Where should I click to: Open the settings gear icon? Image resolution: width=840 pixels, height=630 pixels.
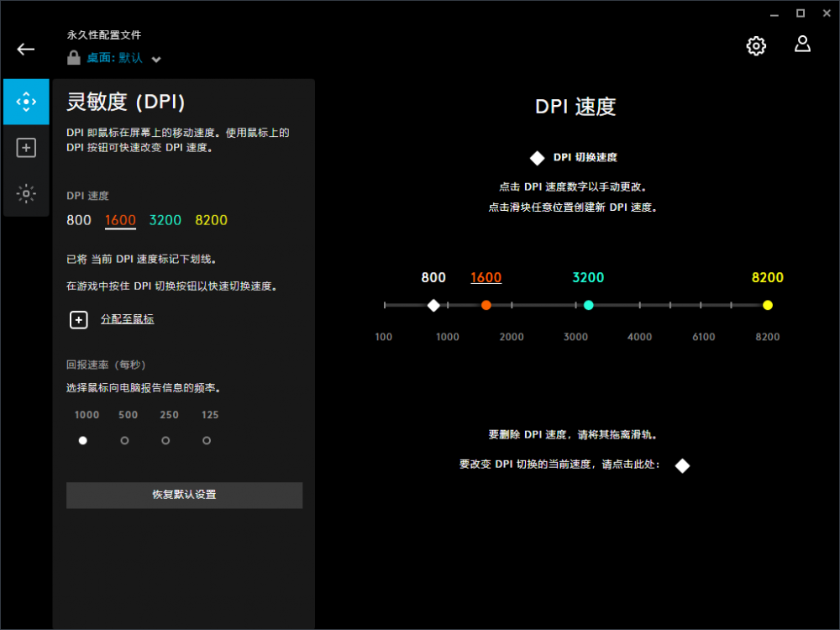[756, 46]
